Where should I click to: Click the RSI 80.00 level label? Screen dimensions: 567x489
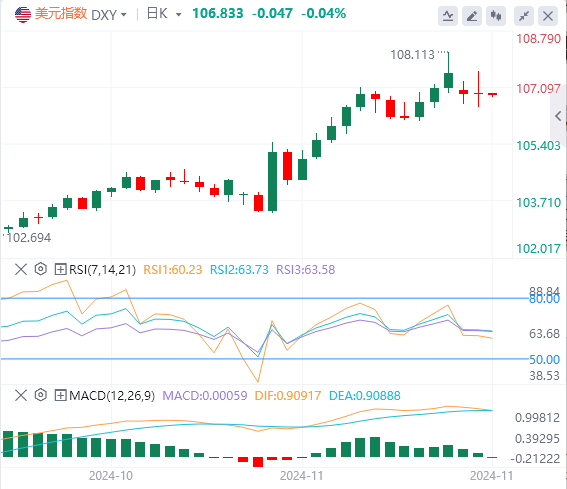(545, 299)
